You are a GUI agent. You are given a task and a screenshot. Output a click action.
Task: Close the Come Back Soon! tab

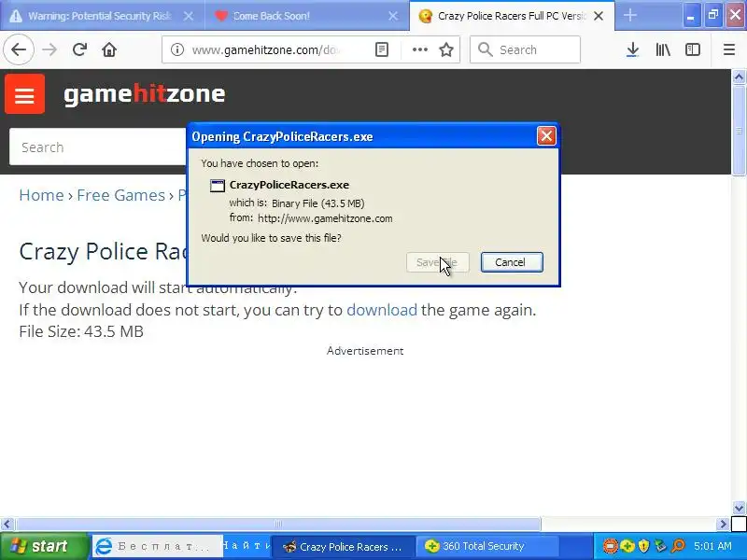[393, 16]
